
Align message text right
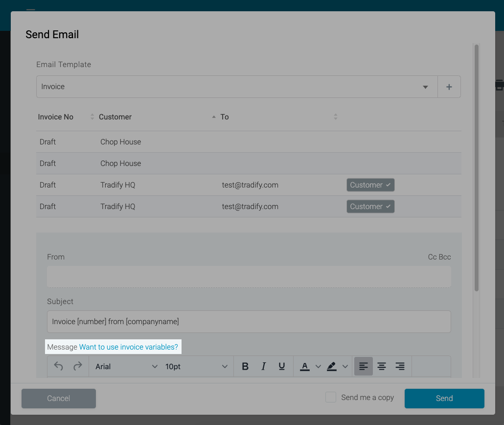[400, 366]
